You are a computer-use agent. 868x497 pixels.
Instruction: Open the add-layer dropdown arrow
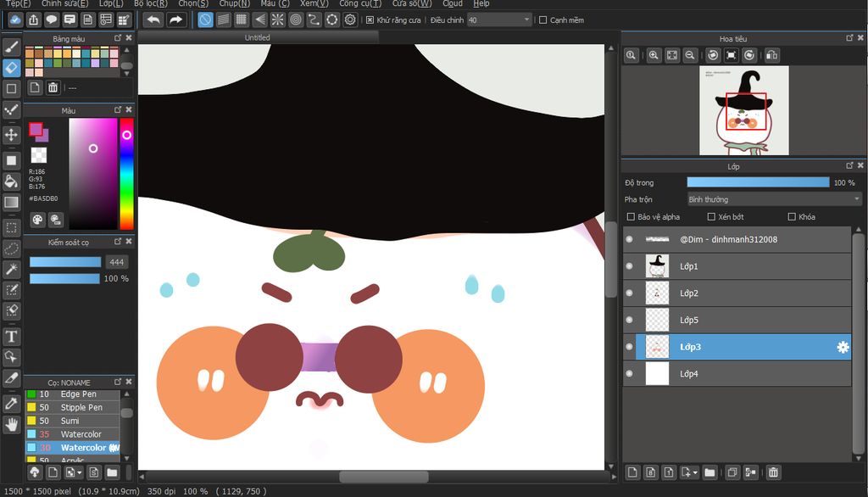(695, 472)
